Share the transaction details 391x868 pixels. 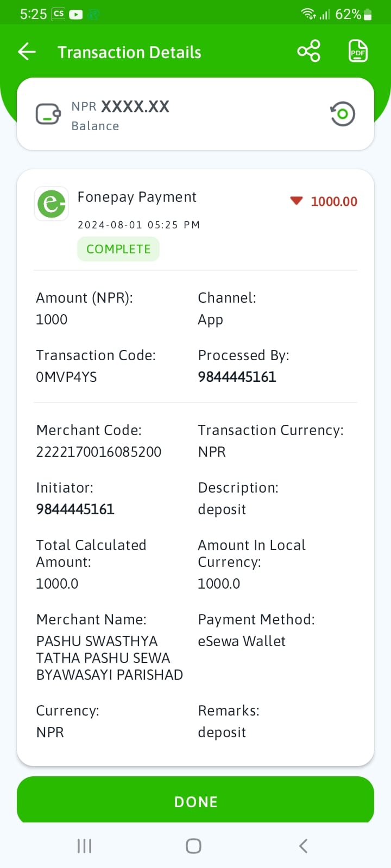(308, 52)
